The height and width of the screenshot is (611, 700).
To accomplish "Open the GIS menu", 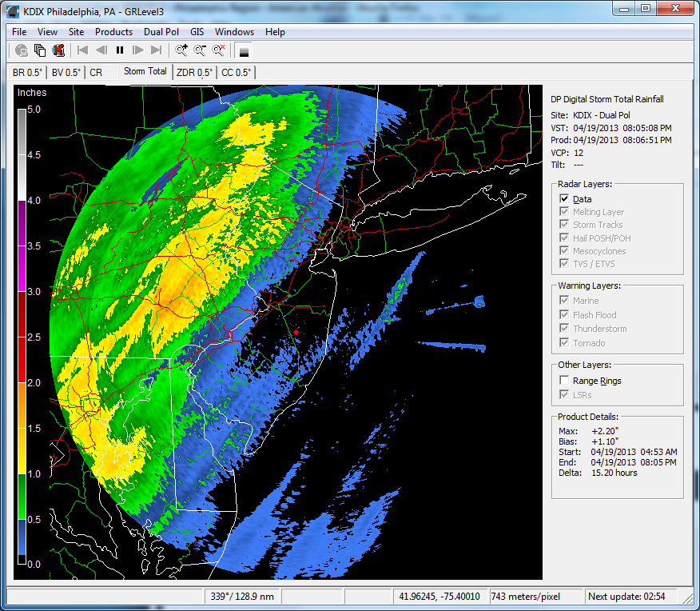I will tap(197, 32).
